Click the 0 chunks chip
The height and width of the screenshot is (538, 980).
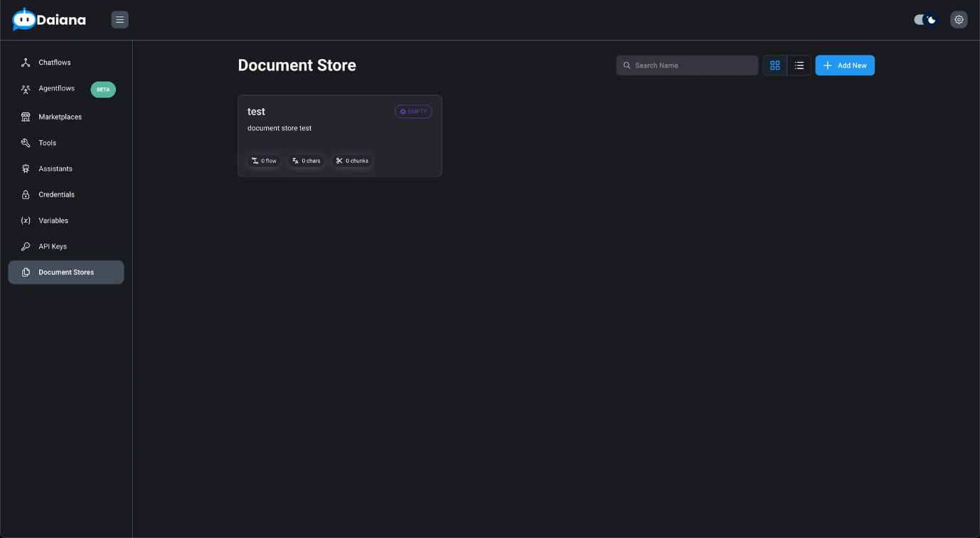(x=352, y=161)
